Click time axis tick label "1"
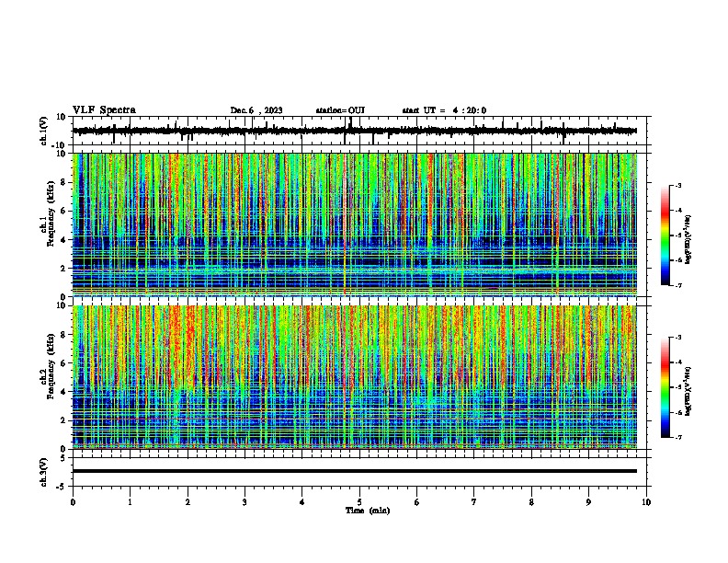 coord(130,502)
